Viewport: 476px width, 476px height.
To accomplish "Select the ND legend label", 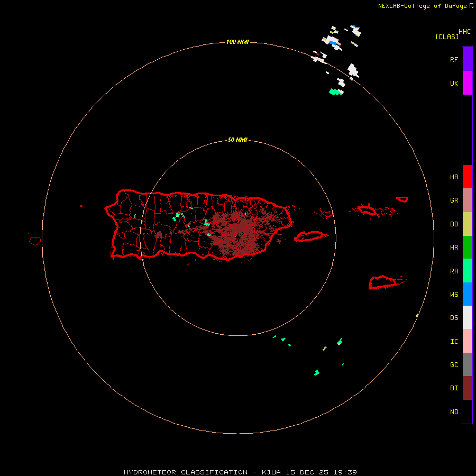I will [x=454, y=412].
